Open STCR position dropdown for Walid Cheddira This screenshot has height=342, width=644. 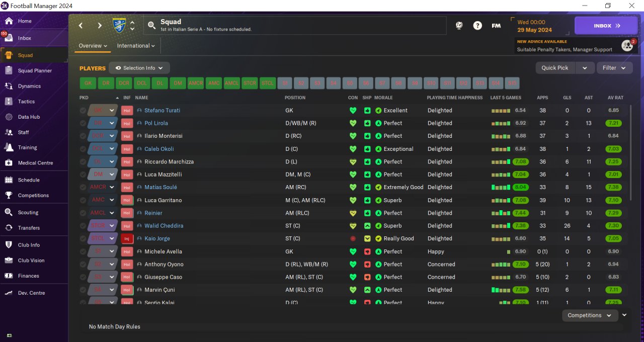pyautogui.click(x=103, y=226)
